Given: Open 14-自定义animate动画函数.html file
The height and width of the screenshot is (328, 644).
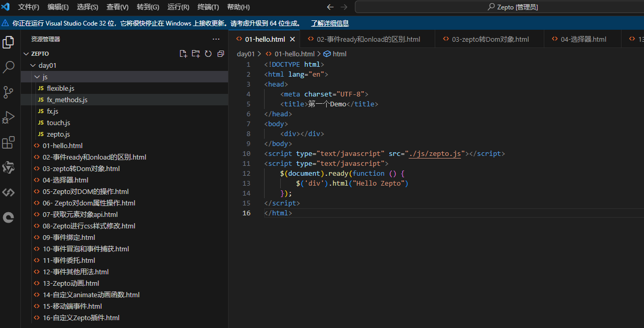Looking at the screenshot, I should [x=124, y=295].
